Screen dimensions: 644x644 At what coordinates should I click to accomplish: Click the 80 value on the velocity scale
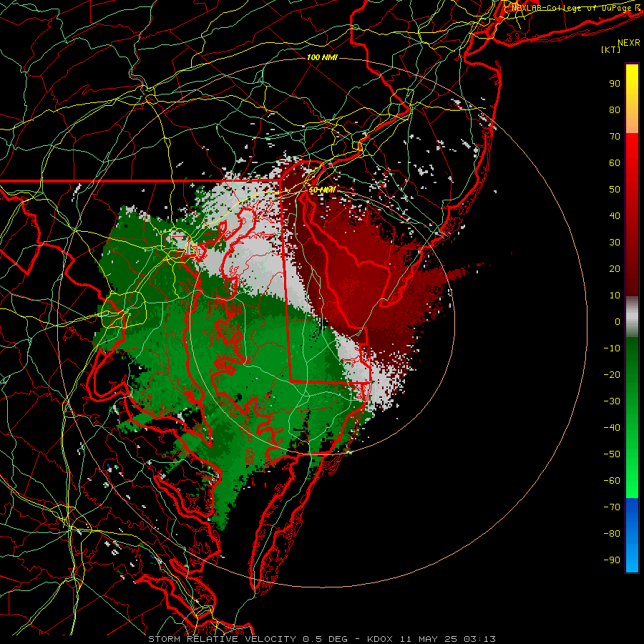click(x=615, y=110)
